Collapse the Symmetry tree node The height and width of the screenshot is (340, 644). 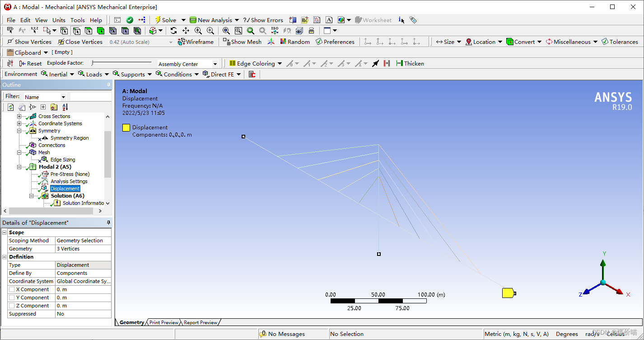[19, 131]
